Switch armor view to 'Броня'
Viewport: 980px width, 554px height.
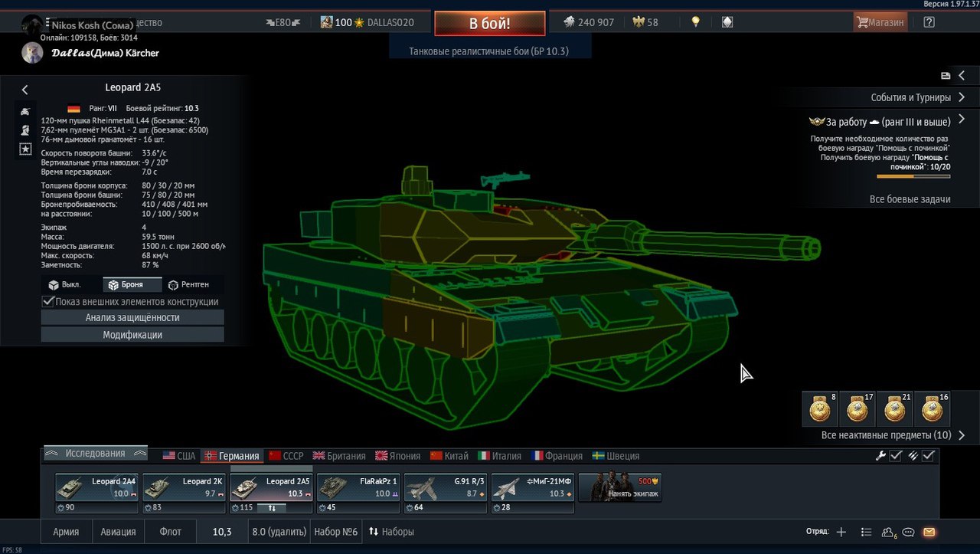[x=132, y=285]
